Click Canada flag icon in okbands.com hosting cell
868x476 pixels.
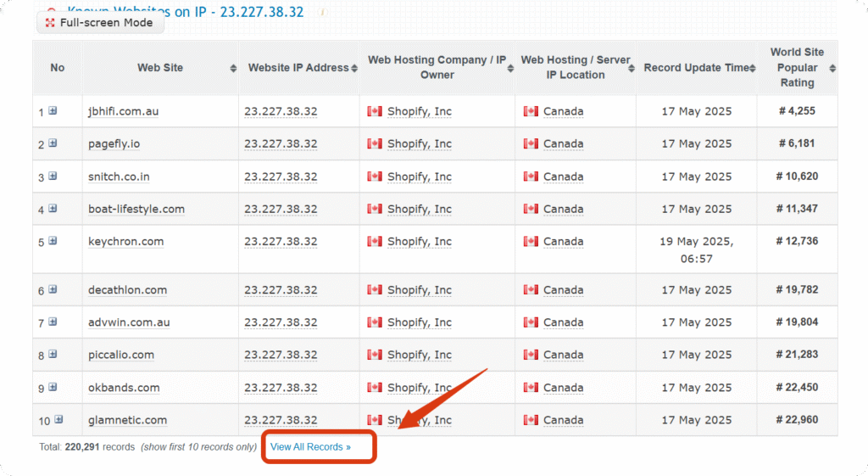375,387
